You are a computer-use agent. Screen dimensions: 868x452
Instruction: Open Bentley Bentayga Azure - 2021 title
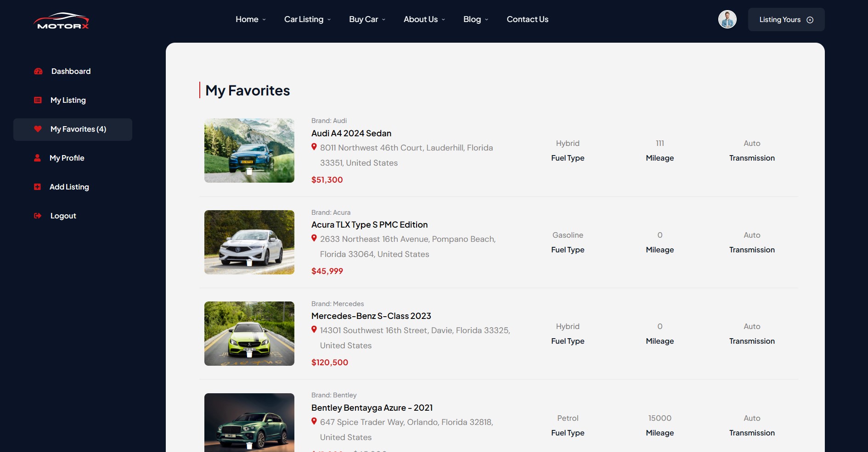[372, 407]
